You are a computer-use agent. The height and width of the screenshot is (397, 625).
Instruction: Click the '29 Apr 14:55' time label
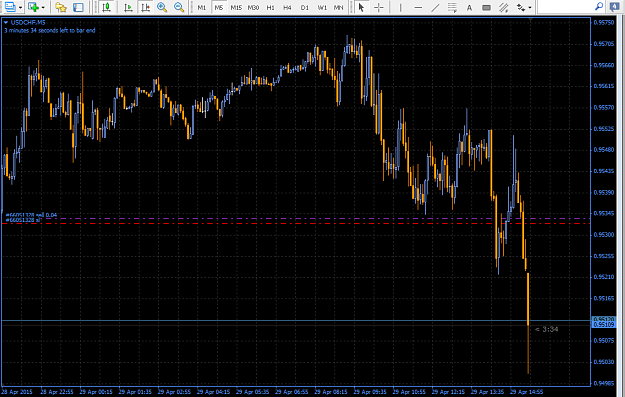pyautogui.click(x=527, y=392)
